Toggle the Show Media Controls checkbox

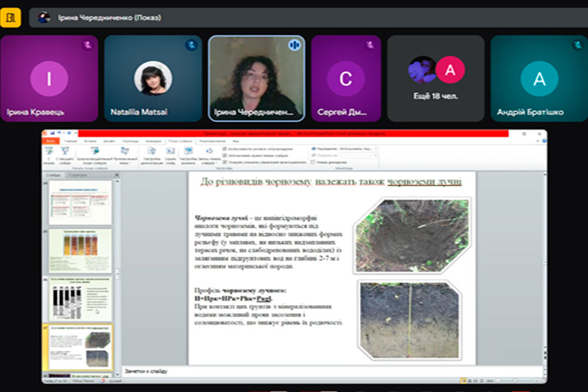(225, 161)
